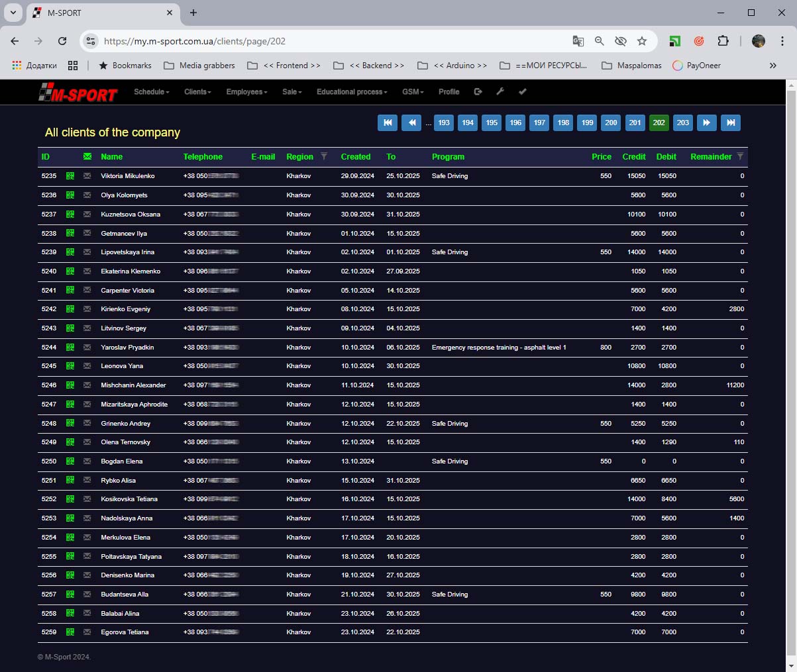The image size is (797, 672).
Task: Open QR code for Viktoria Mikulenko
Action: click(x=70, y=176)
